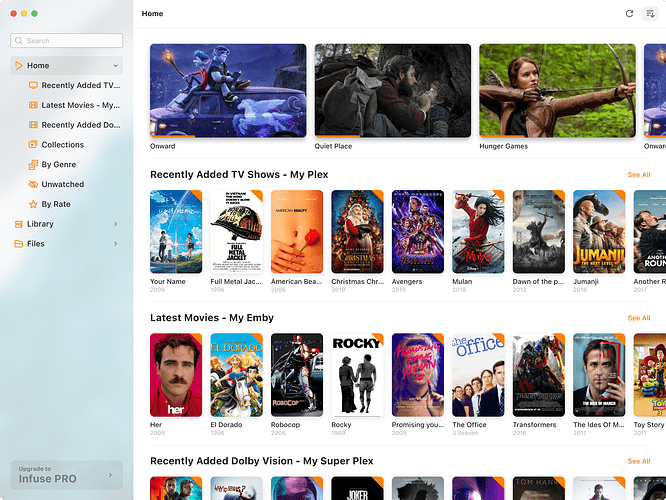Screen dimensions: 666x500
Task: Select Recently Added Do... sidebar item
Action: point(81,125)
